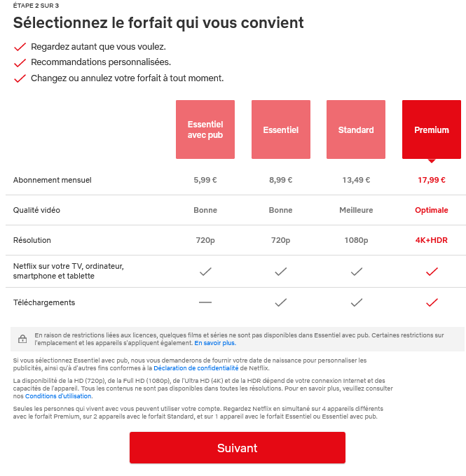The width and height of the screenshot is (466, 476).
Task: Click the Premium red checkmark in Téléchargements row
Action: click(432, 302)
